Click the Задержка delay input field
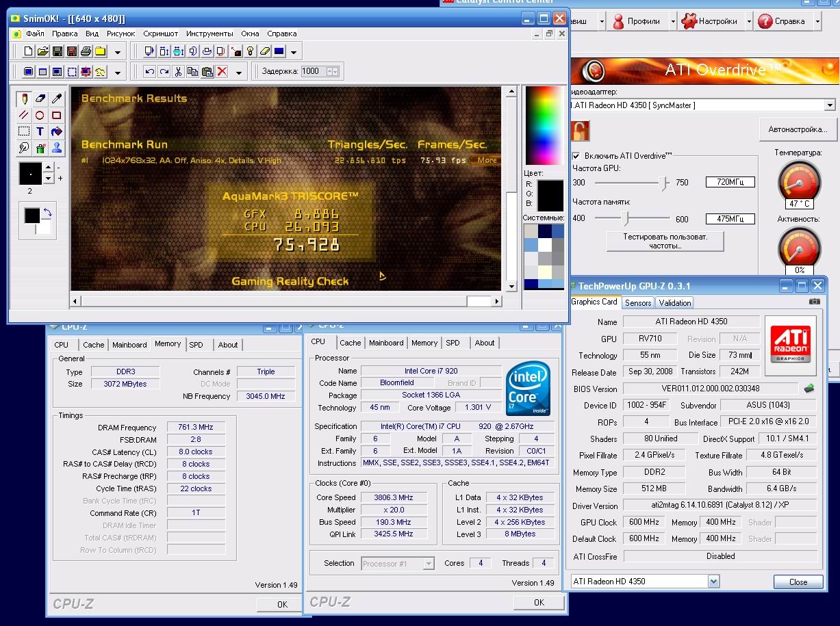The image size is (840, 626). pyautogui.click(x=313, y=71)
